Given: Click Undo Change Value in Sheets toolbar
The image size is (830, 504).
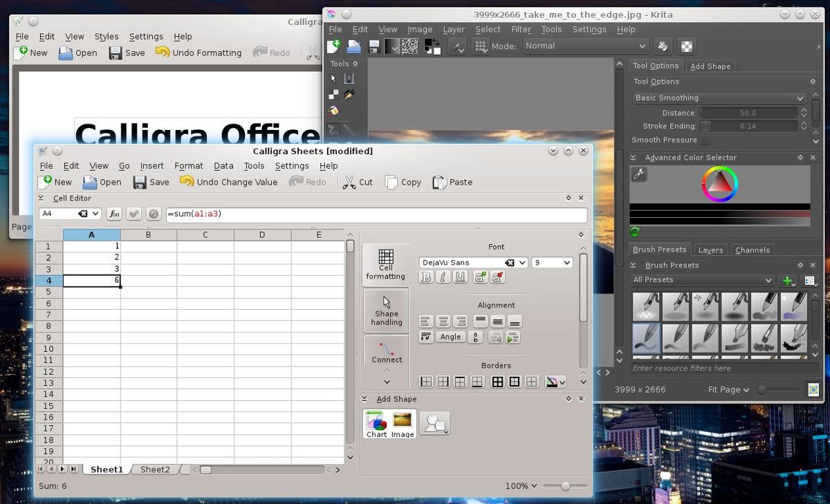Looking at the screenshot, I should pyautogui.click(x=228, y=183).
